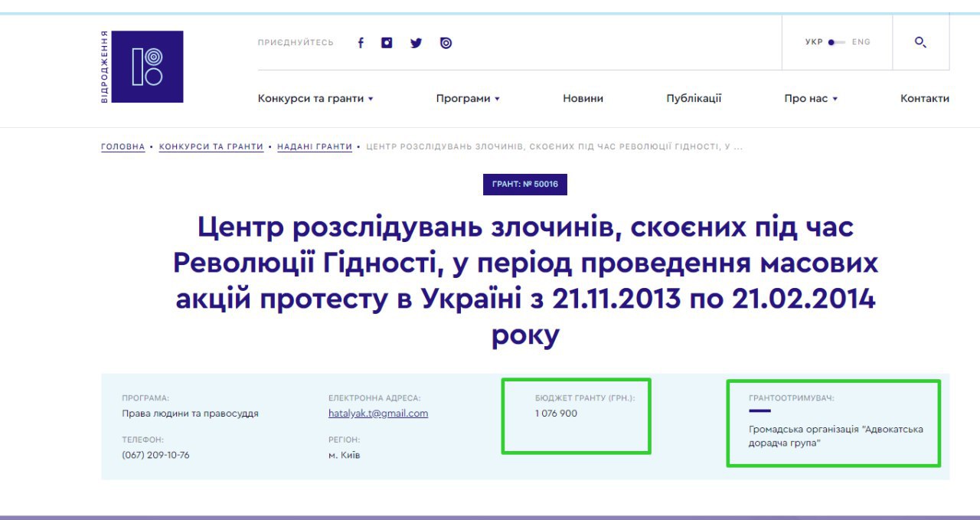Click the ГРАНТООТРИМУВАЧ label
This screenshot has width=980, height=520.
[x=792, y=398]
